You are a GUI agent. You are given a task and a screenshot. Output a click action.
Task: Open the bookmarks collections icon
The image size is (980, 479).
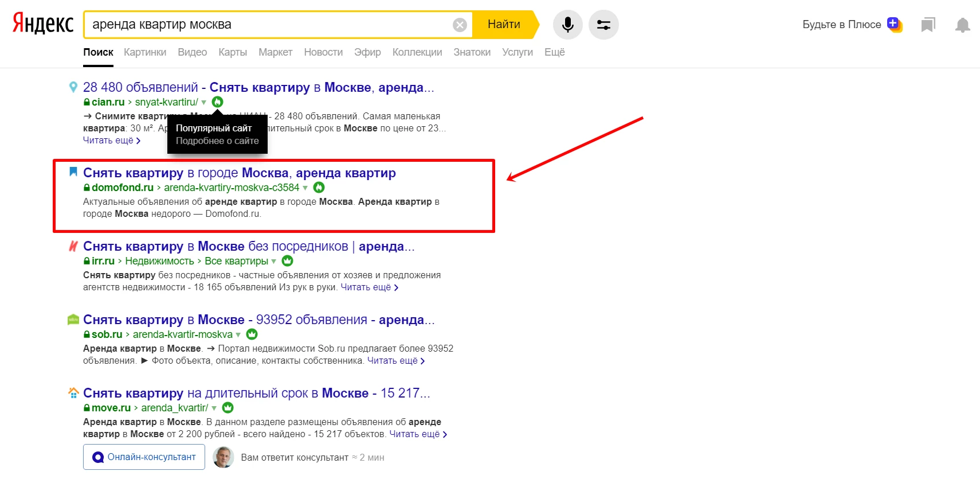(928, 25)
